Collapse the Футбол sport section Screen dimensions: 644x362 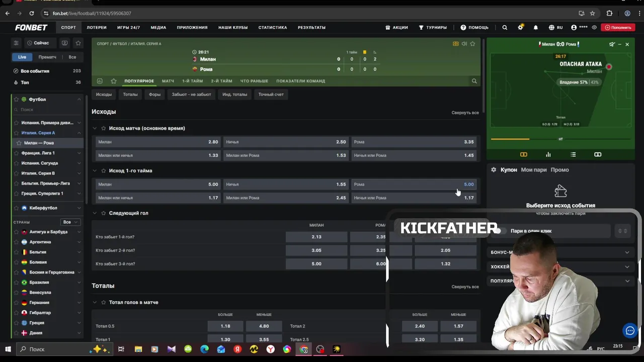click(79, 100)
